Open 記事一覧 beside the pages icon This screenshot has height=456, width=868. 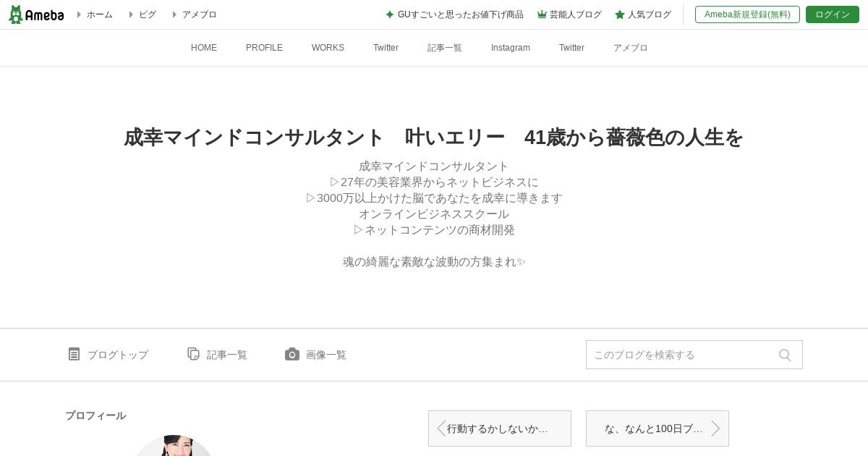[227, 355]
